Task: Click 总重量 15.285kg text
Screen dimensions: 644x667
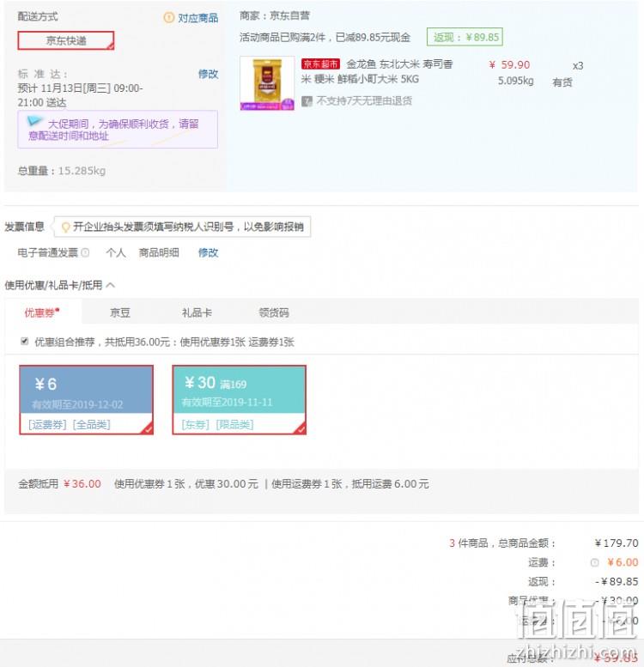Action: point(62,171)
